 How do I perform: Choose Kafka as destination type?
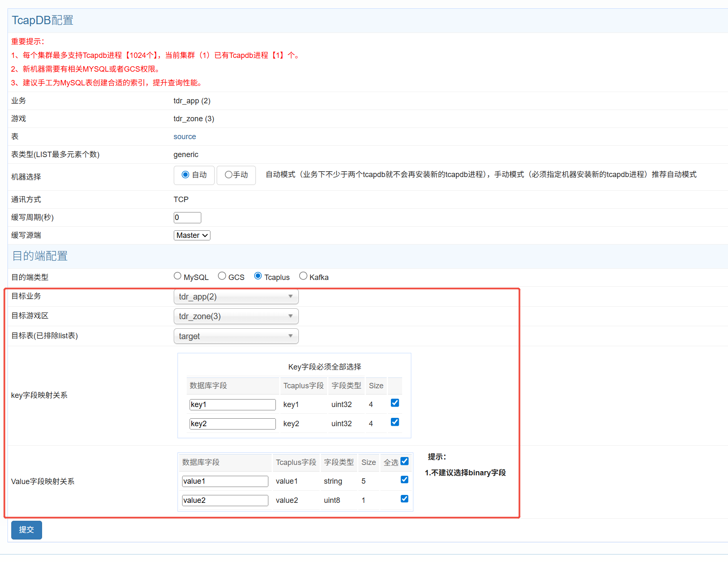303,276
